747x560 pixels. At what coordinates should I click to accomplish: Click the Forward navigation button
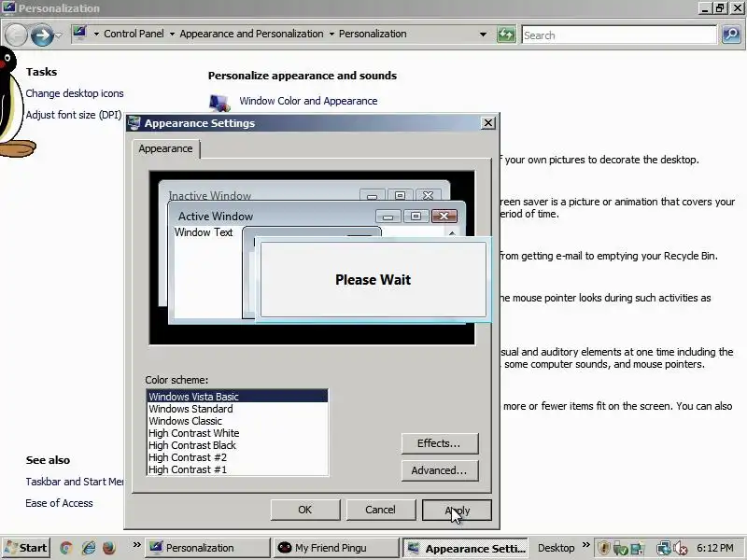(x=42, y=35)
